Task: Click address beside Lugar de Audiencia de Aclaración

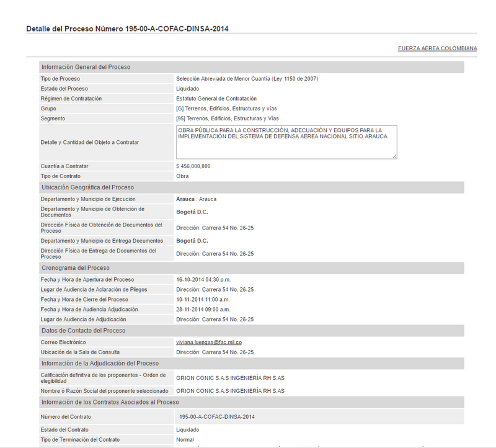Action: (215, 290)
